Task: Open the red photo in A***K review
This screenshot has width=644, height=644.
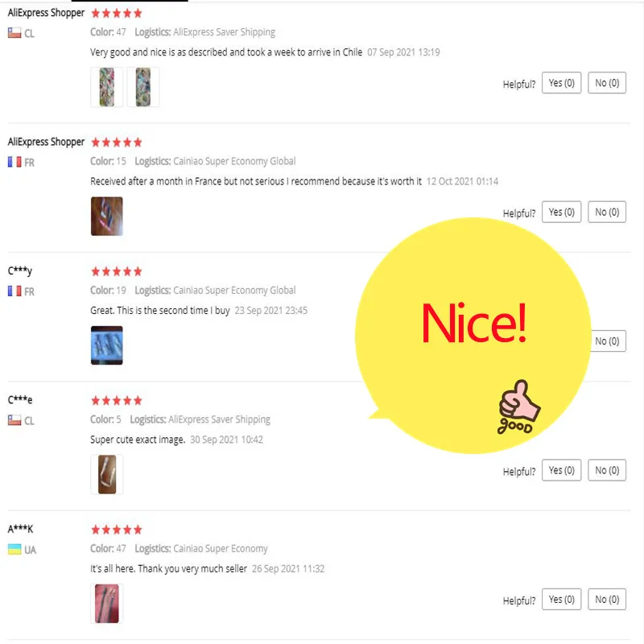Action: [x=107, y=603]
